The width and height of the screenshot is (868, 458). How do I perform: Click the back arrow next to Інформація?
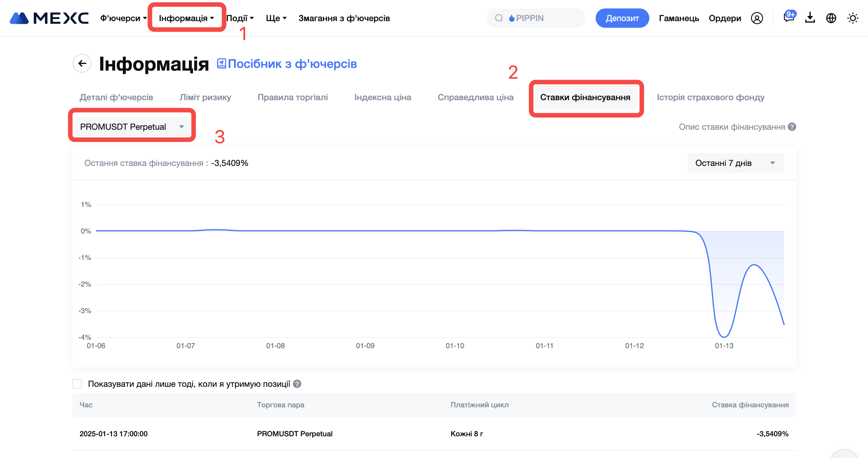pos(82,63)
